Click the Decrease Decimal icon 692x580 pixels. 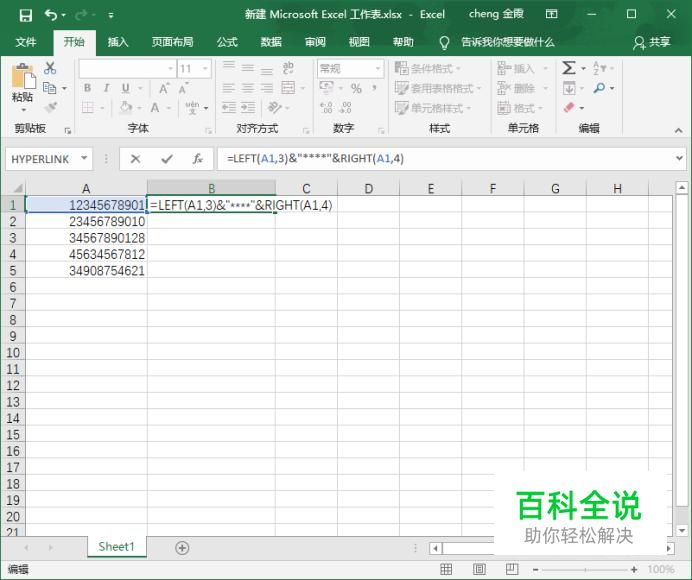pyautogui.click(x=346, y=107)
